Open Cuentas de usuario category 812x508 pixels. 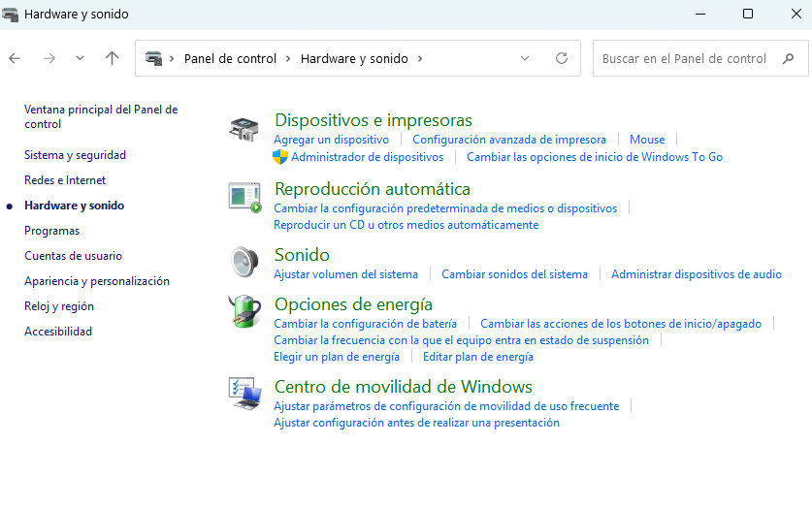pyautogui.click(x=73, y=256)
